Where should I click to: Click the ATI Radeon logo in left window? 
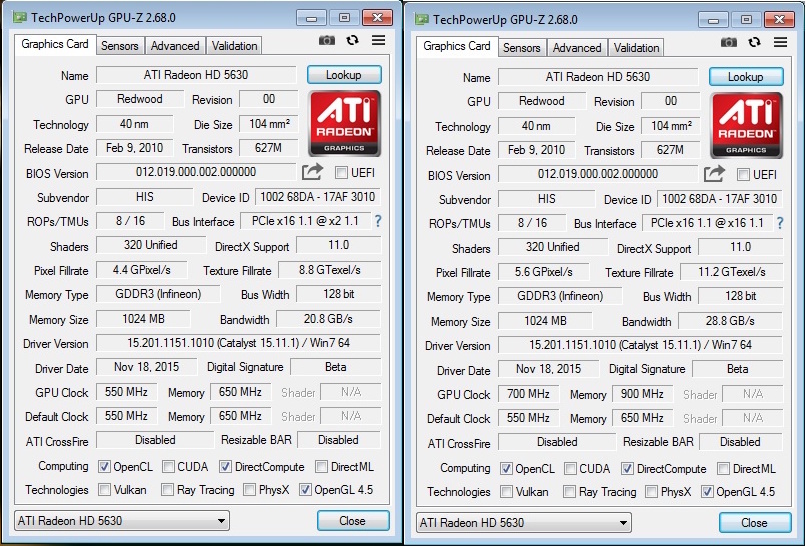pyautogui.click(x=344, y=123)
